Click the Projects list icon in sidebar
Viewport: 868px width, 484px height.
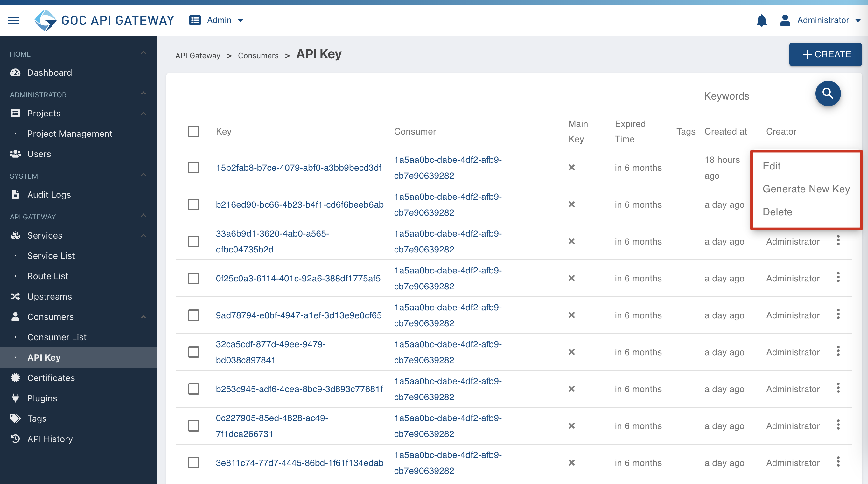[16, 113]
